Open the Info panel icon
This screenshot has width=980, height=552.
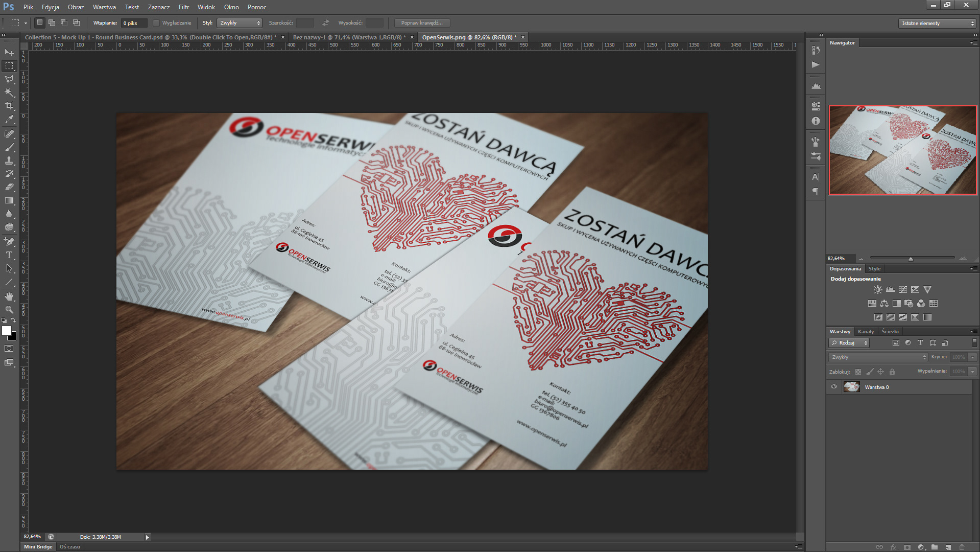click(816, 121)
